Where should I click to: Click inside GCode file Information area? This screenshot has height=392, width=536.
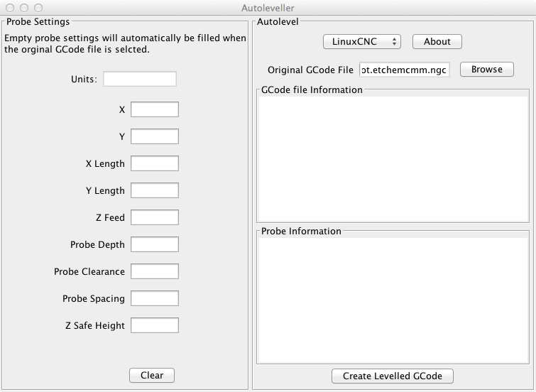pyautogui.click(x=392, y=158)
